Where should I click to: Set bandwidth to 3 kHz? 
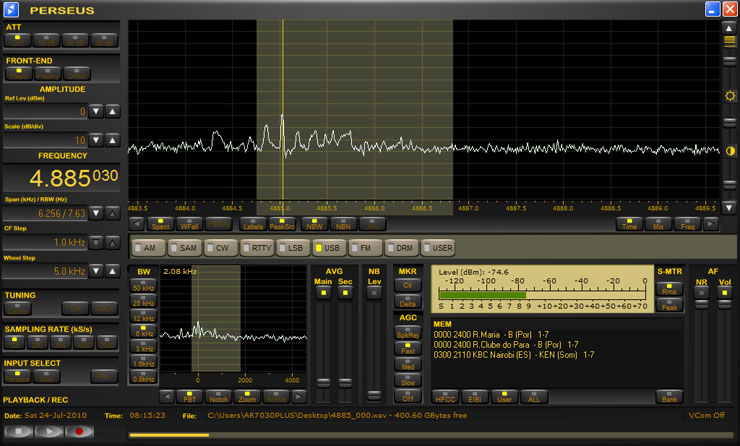point(143,346)
